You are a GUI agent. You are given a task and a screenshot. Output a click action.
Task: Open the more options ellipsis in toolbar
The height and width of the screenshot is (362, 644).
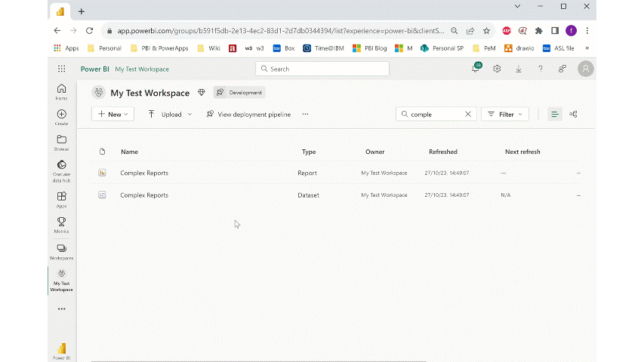coord(305,114)
